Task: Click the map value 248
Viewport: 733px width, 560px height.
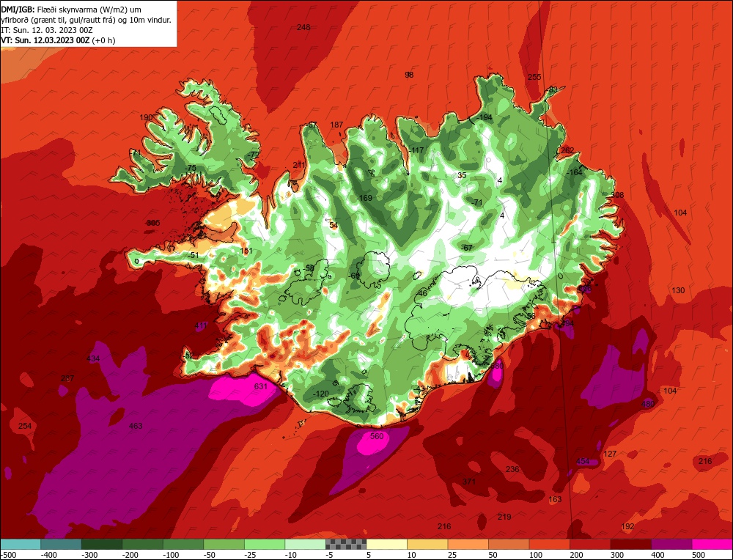Action: tap(303, 28)
